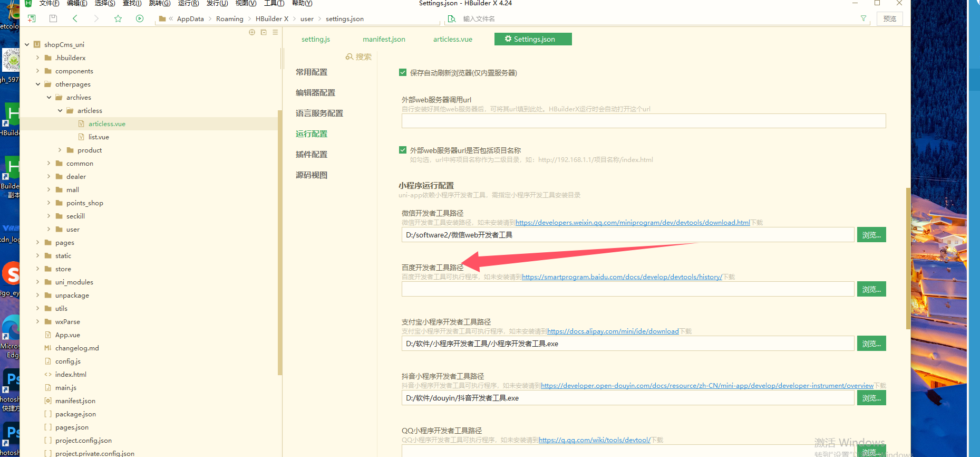Image resolution: width=980 pixels, height=457 pixels.
Task: Browse for Alipay devtools path
Action: [x=871, y=344]
